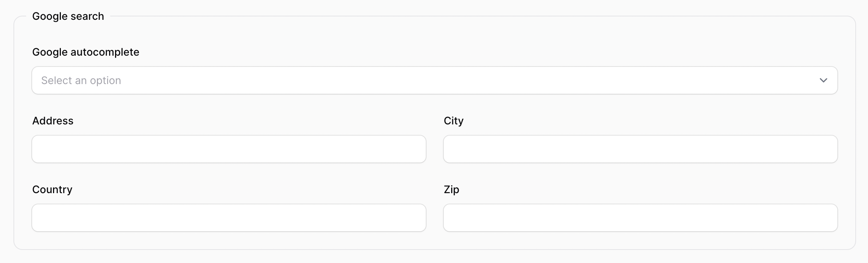This screenshot has height=263, width=868.
Task: Click the "Google search" heading text
Action: [x=68, y=16]
